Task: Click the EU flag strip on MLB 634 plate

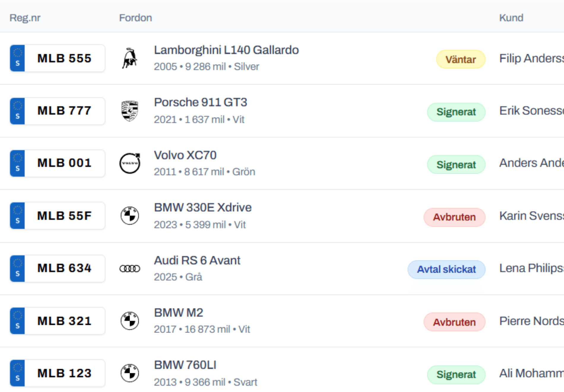Action: pos(18,268)
